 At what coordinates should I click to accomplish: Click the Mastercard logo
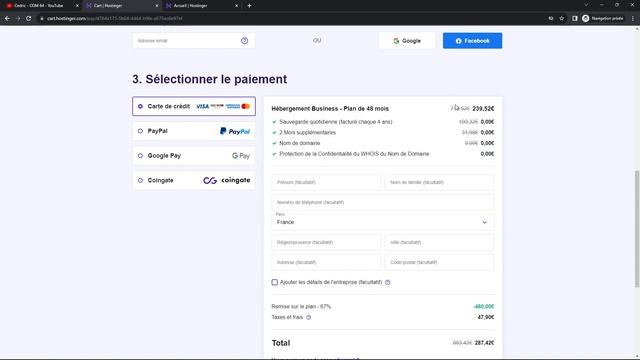[x=246, y=106]
